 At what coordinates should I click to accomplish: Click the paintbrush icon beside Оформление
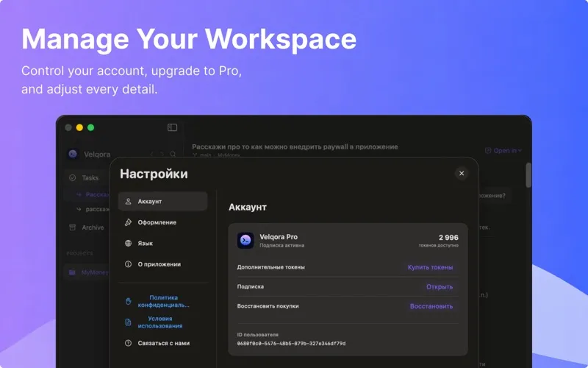(128, 222)
